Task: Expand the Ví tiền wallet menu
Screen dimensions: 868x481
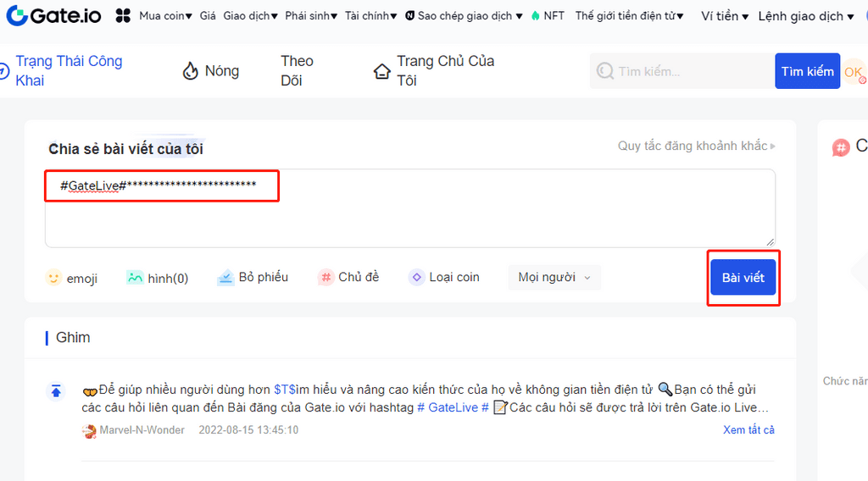Action: pyautogui.click(x=725, y=16)
